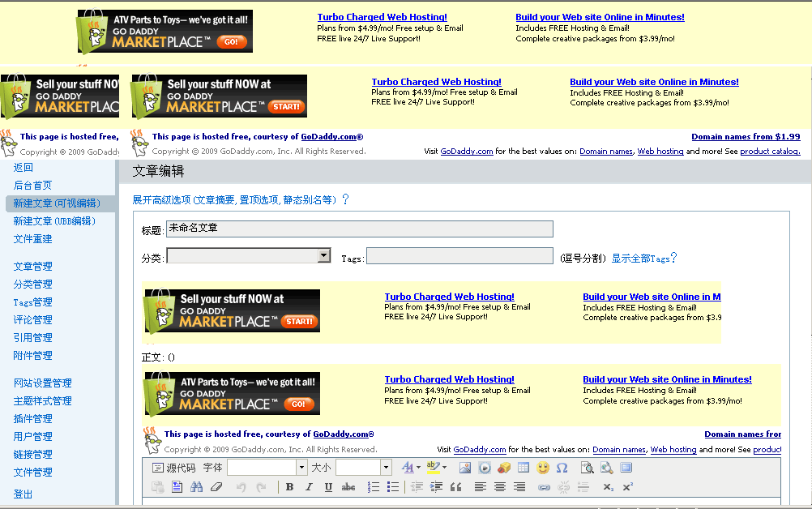Toggle source code view 源代码
Image resolution: width=812 pixels, height=509 pixels.
click(174, 468)
